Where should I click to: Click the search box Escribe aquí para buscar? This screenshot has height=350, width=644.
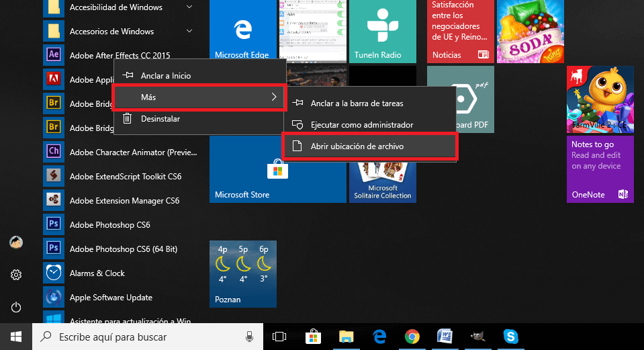pos(148,337)
